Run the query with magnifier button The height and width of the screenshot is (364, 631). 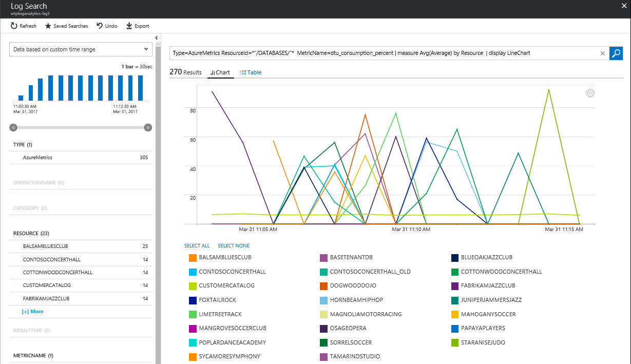coord(616,53)
